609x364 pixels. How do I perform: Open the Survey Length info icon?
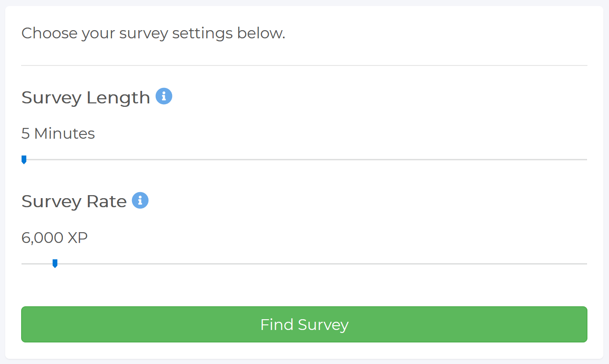[x=164, y=96]
